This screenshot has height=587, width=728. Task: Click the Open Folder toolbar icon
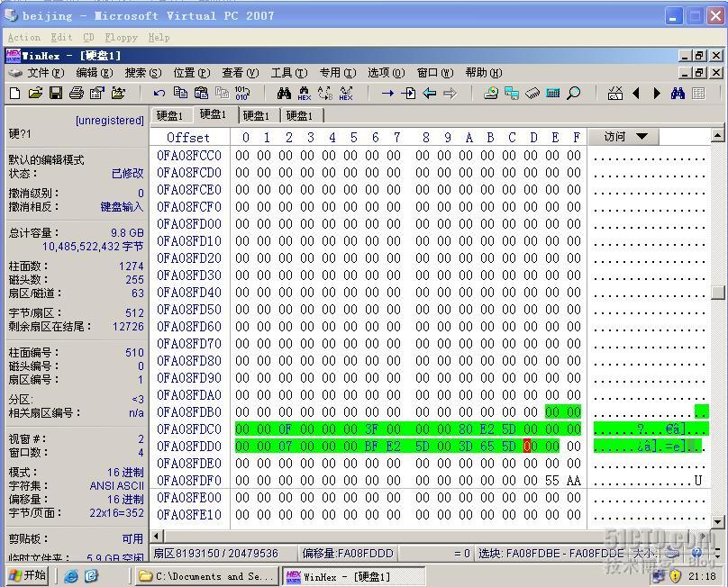(x=118, y=94)
